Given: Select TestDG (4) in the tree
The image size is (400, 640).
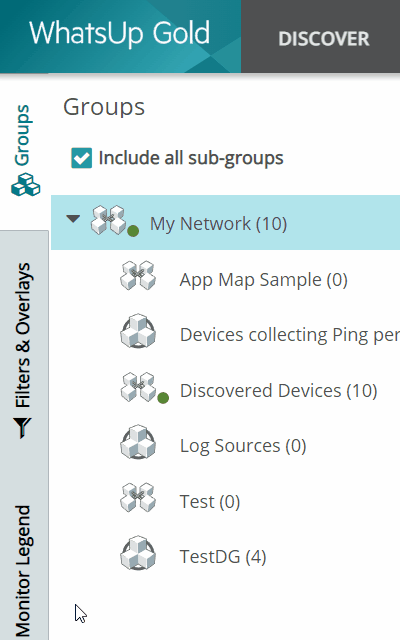Looking at the screenshot, I should pyautogui.click(x=223, y=557).
